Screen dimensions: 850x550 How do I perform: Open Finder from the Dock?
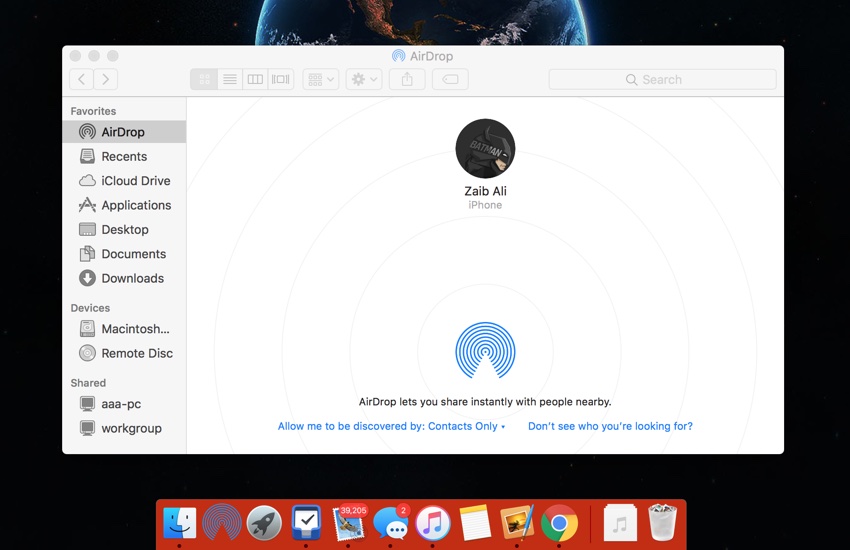[x=179, y=523]
